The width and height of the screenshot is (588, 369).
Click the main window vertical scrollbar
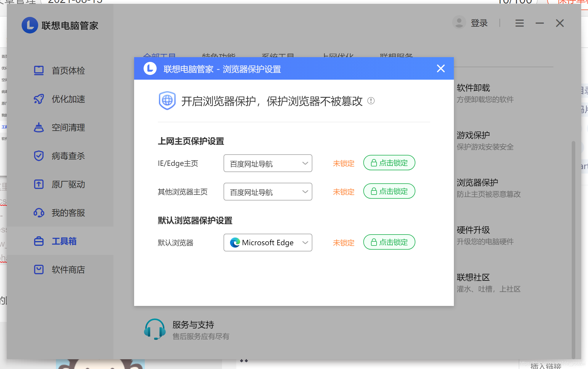(573, 250)
